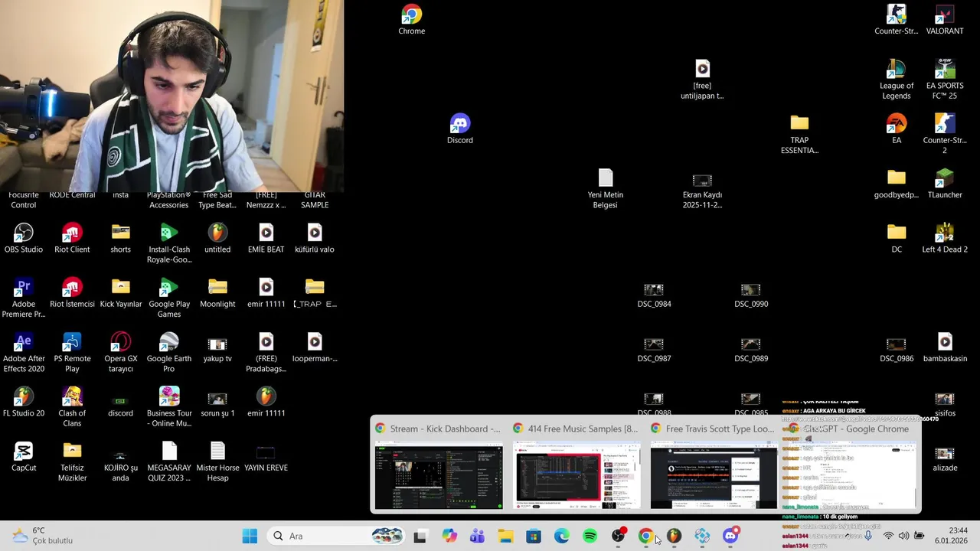This screenshot has width=980, height=551.
Task: Launch VALORANT from the desktop
Action: pyautogui.click(x=944, y=20)
